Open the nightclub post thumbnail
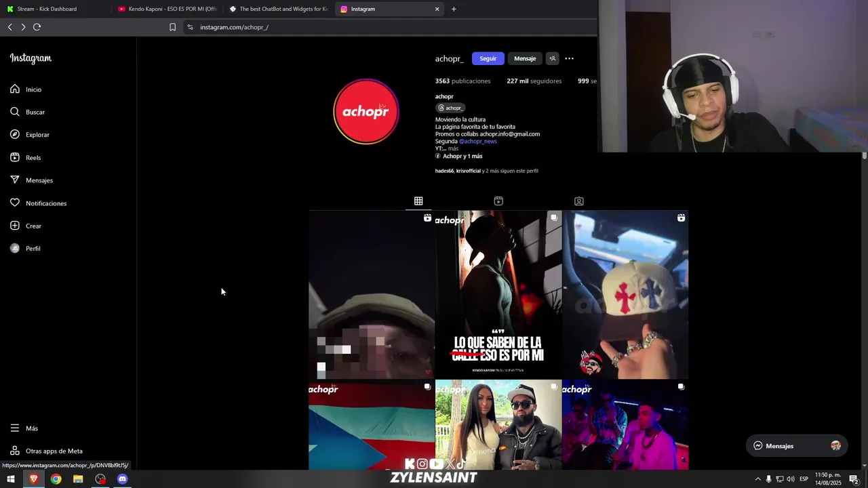This screenshot has height=488, width=868. [625, 425]
